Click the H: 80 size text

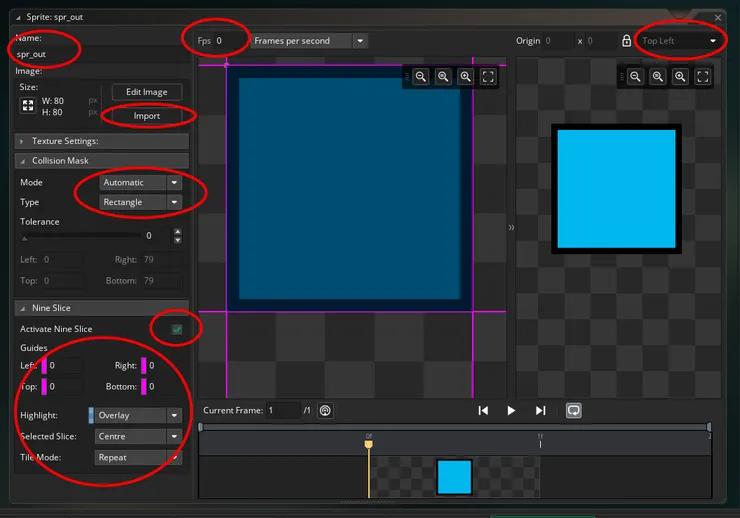point(52,112)
